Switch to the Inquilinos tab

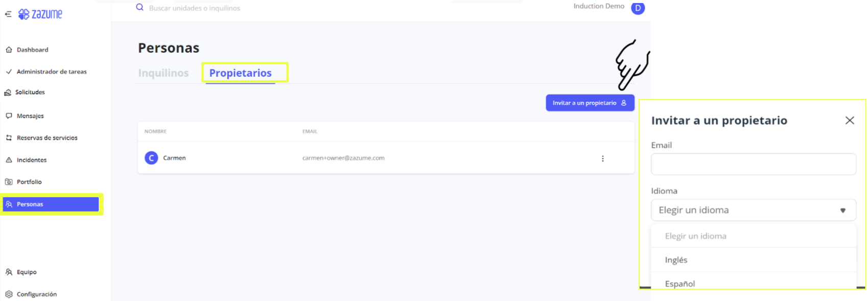click(163, 73)
